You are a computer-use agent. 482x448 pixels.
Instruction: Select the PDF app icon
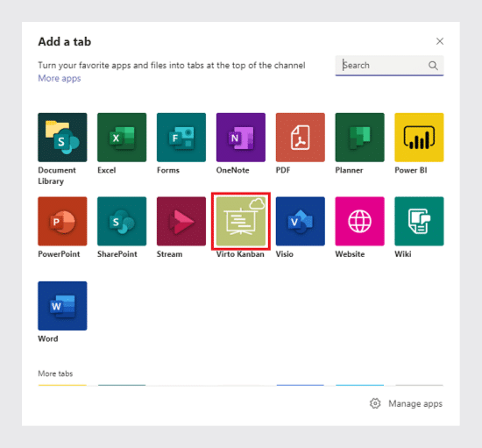301,138
